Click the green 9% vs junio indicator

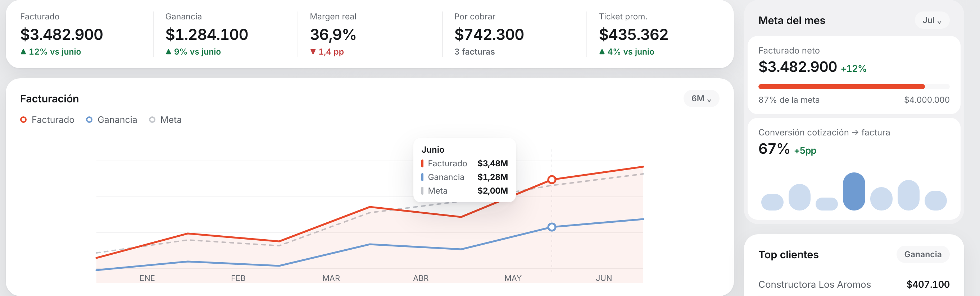193,52
